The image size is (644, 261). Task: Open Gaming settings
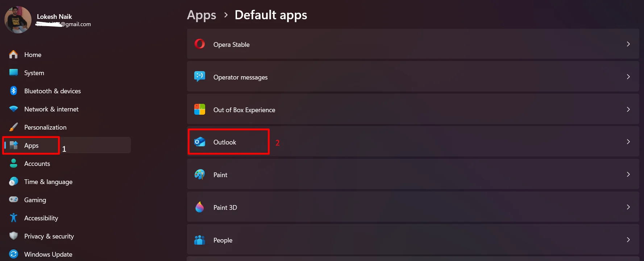pos(35,200)
